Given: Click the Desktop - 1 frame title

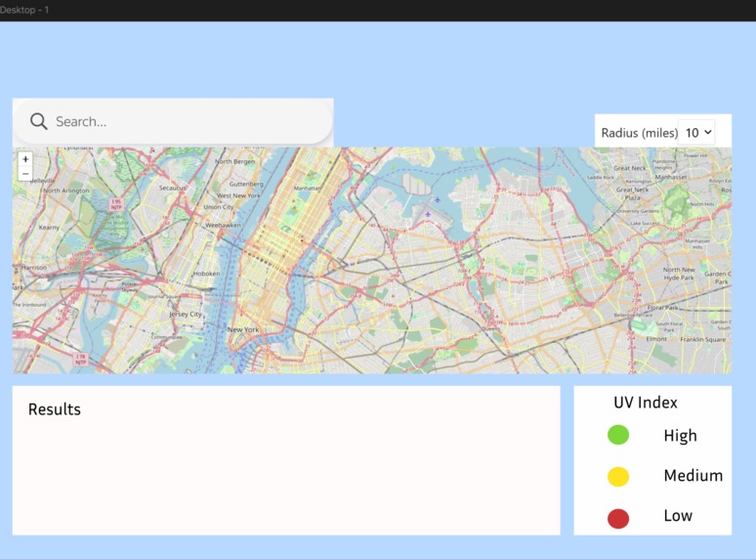Looking at the screenshot, I should [24, 10].
